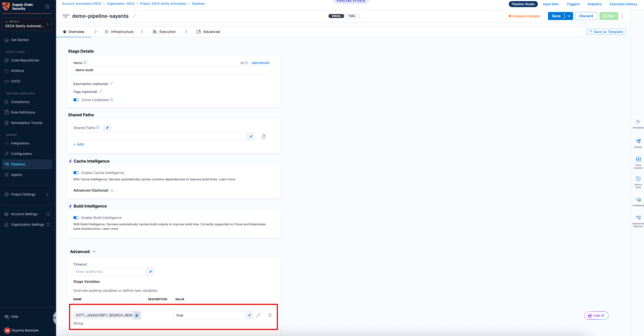Click the Name field info icon
This screenshot has width=644, height=336.
click(85, 62)
